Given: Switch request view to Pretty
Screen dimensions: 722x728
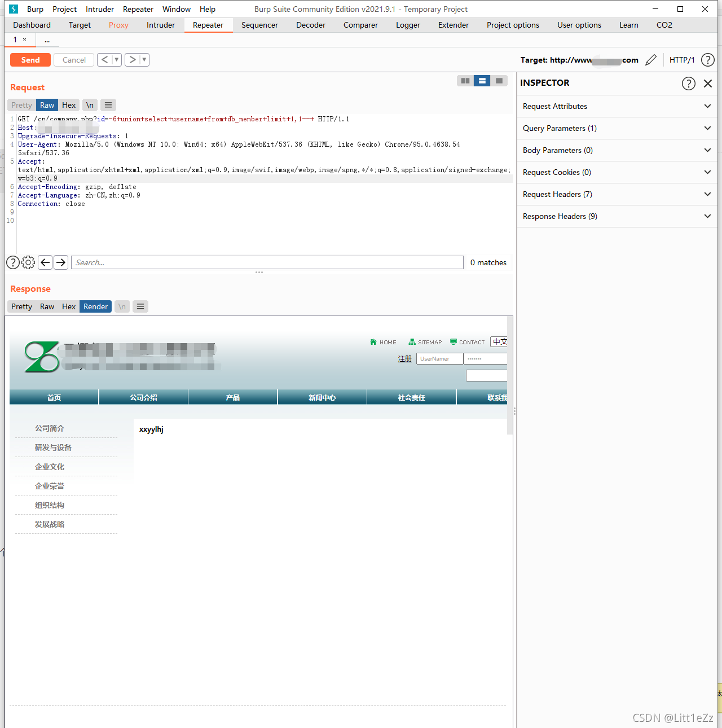Looking at the screenshot, I should tap(21, 105).
